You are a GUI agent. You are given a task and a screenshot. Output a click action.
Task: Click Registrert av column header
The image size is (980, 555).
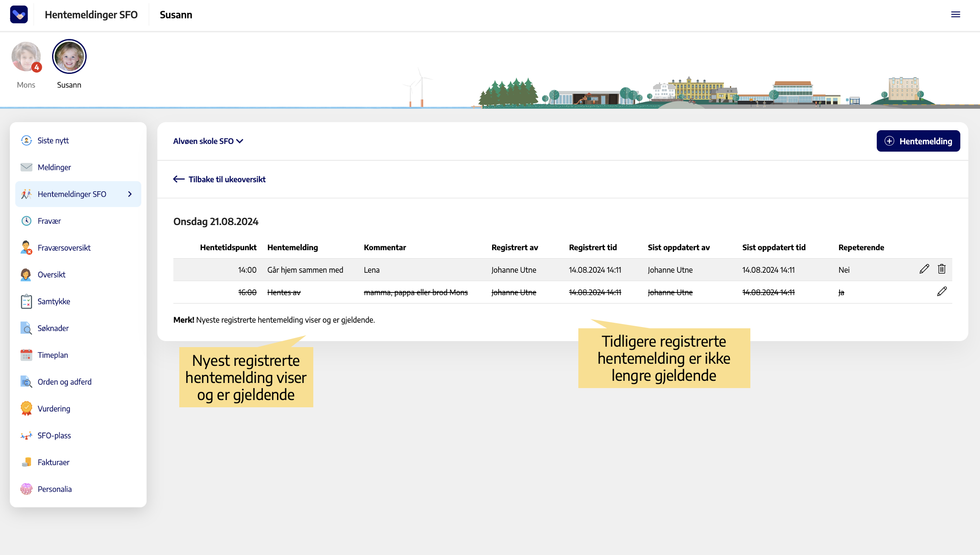[x=514, y=248]
